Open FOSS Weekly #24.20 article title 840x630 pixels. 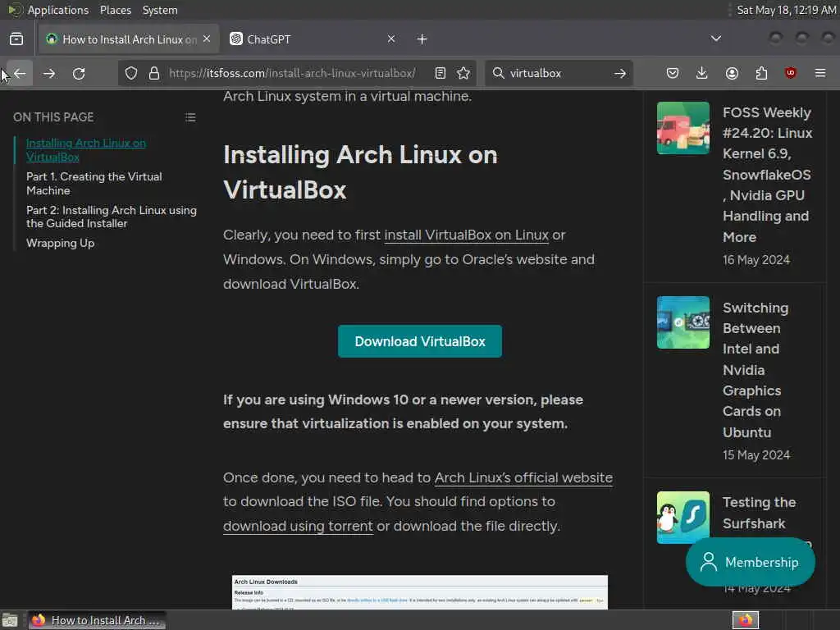click(767, 175)
